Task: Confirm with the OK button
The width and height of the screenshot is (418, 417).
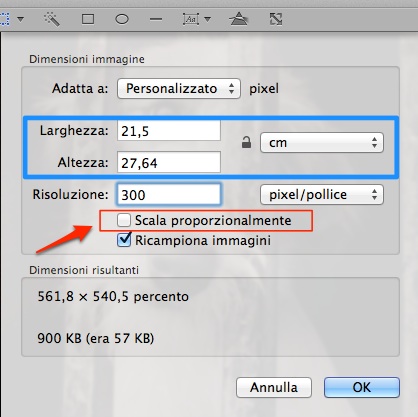Action: point(362,387)
